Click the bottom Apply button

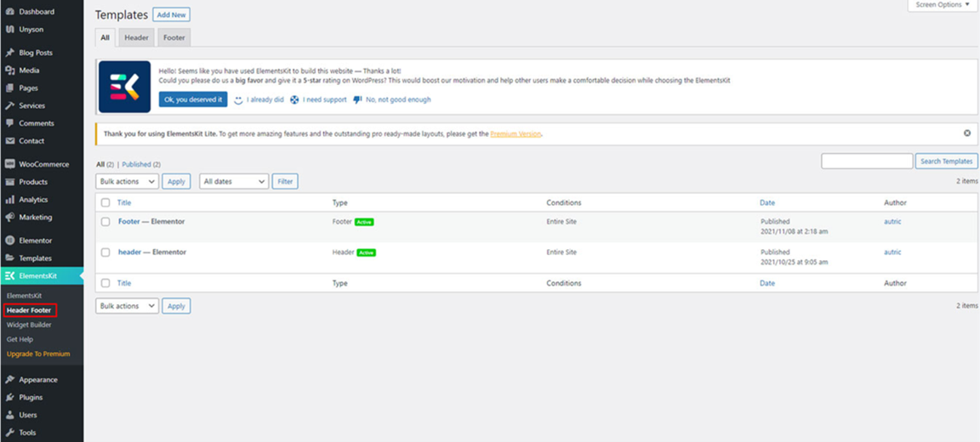176,306
